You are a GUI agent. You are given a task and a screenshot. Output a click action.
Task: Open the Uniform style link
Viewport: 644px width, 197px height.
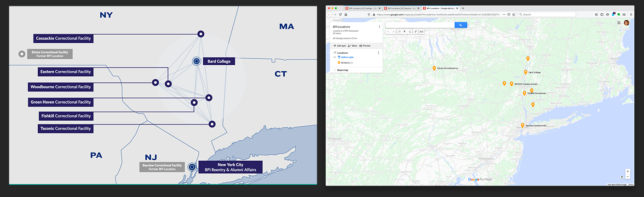pyautogui.click(x=346, y=57)
